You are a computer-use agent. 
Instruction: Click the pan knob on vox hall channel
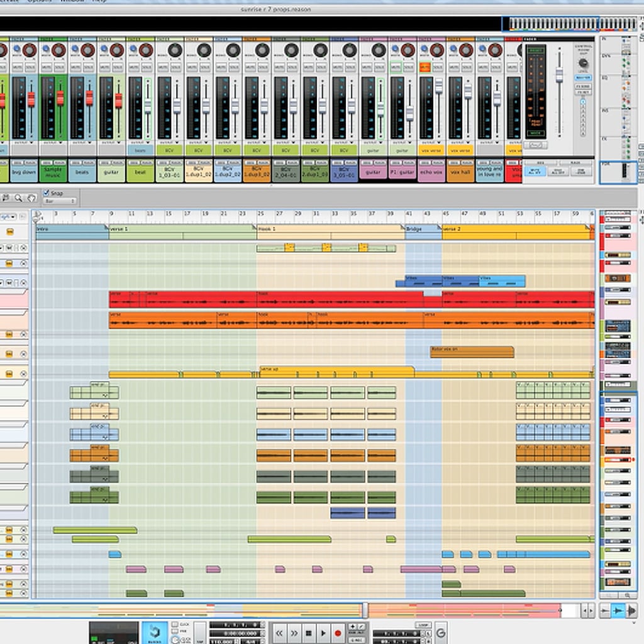pyautogui.click(x=466, y=50)
